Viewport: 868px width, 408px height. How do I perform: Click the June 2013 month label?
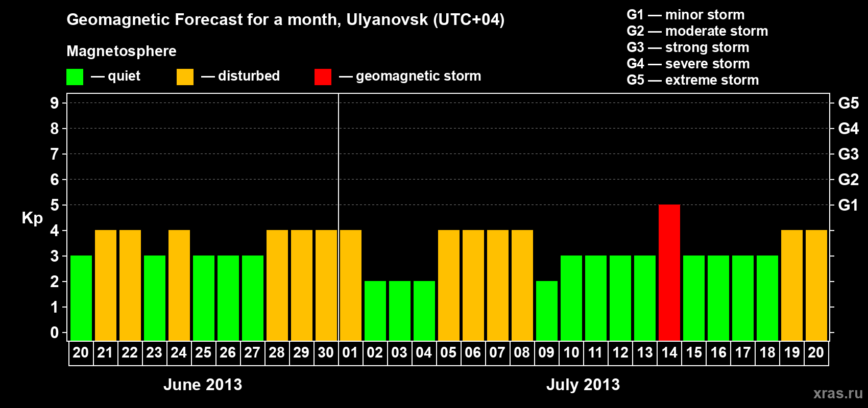pos(203,385)
